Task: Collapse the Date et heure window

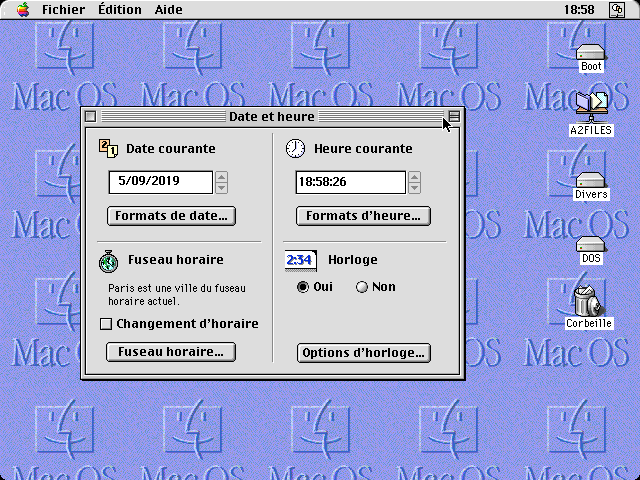Action: tap(454, 117)
